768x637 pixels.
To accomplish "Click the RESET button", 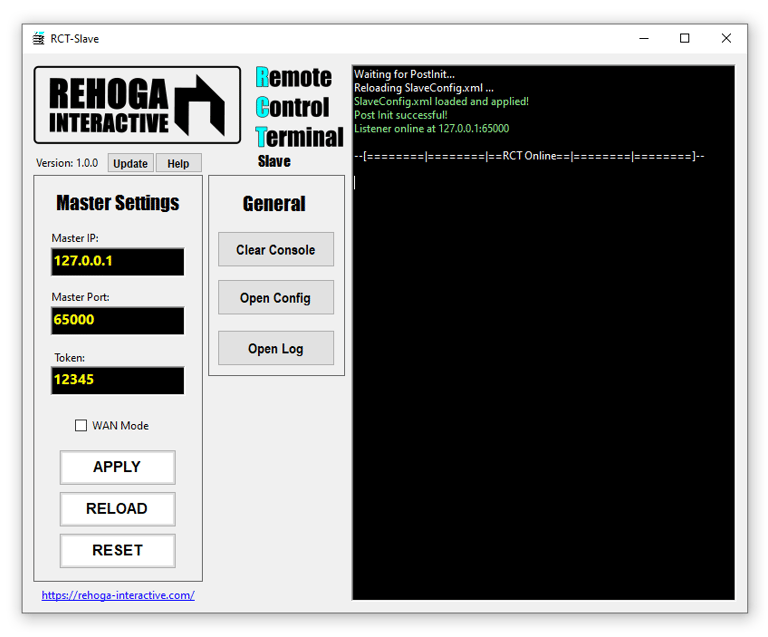I will click(118, 550).
